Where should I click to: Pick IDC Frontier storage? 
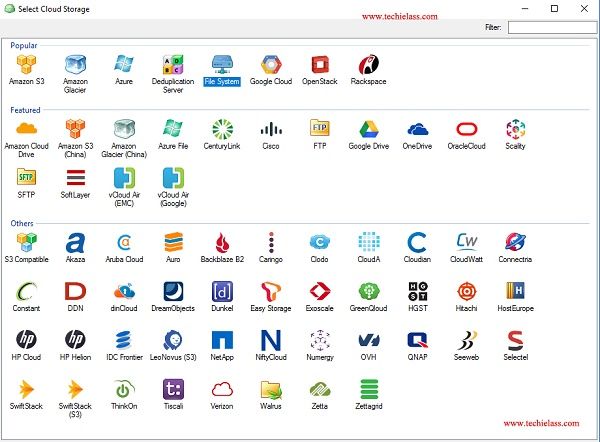[x=124, y=340]
